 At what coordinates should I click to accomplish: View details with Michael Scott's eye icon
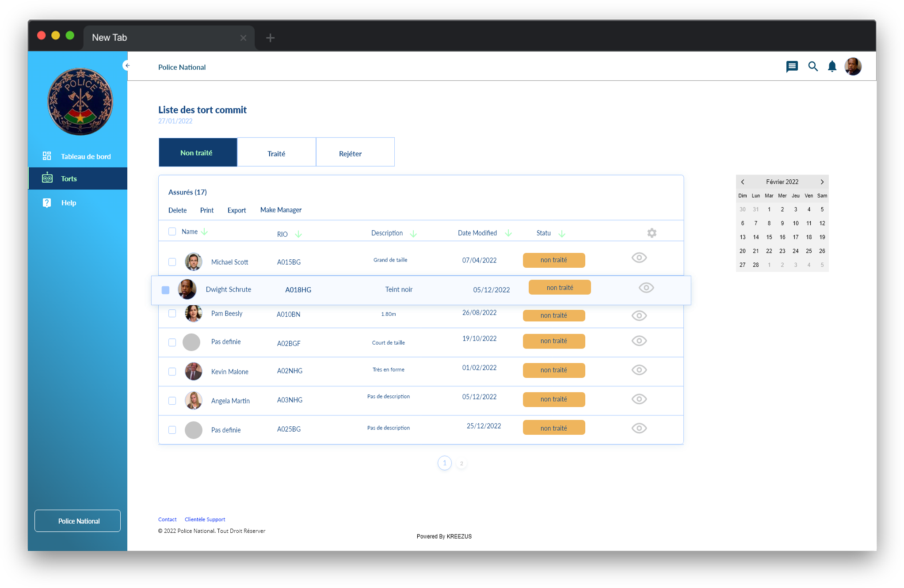(639, 258)
